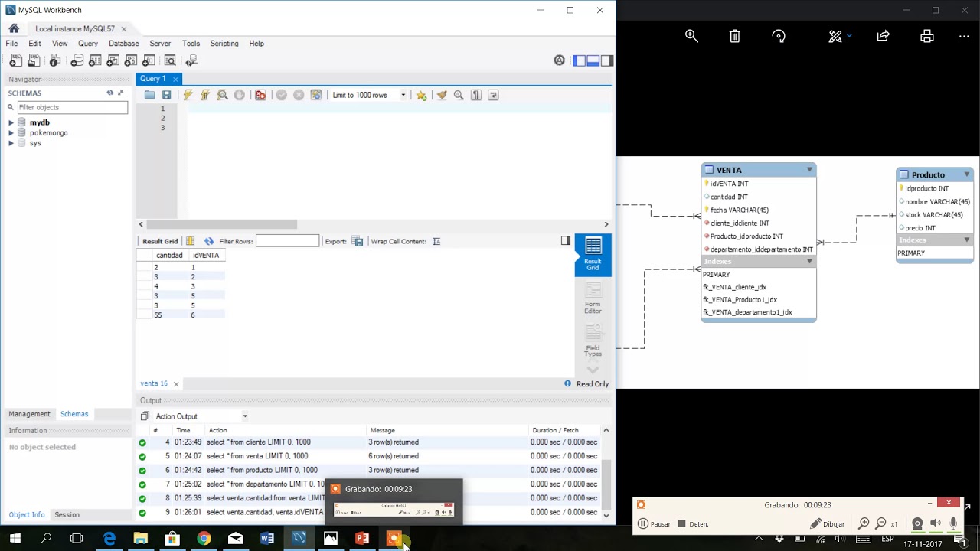Toggle Wrap Cell Content in result grid
The width and height of the screenshot is (980, 551).
pos(436,241)
